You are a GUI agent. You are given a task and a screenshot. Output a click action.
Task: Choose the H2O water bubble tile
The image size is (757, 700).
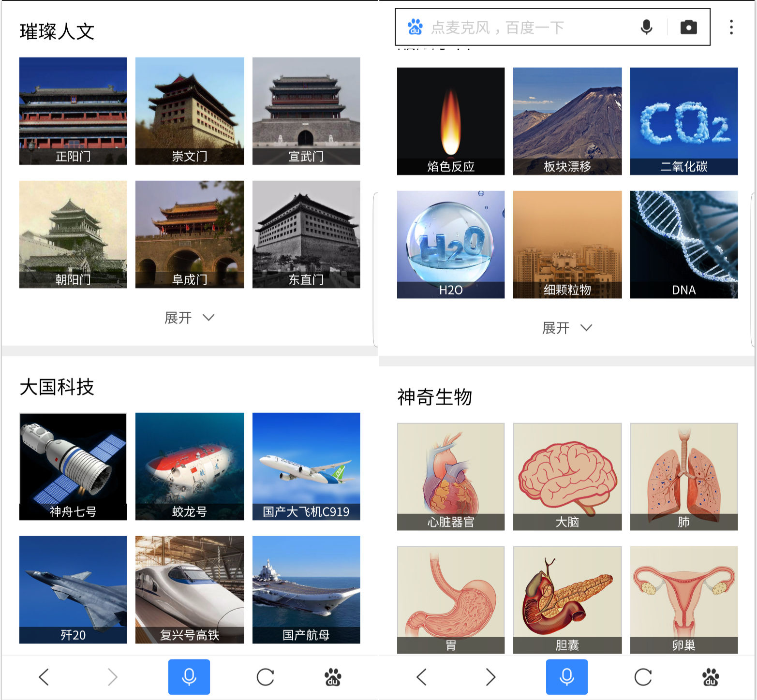450,244
